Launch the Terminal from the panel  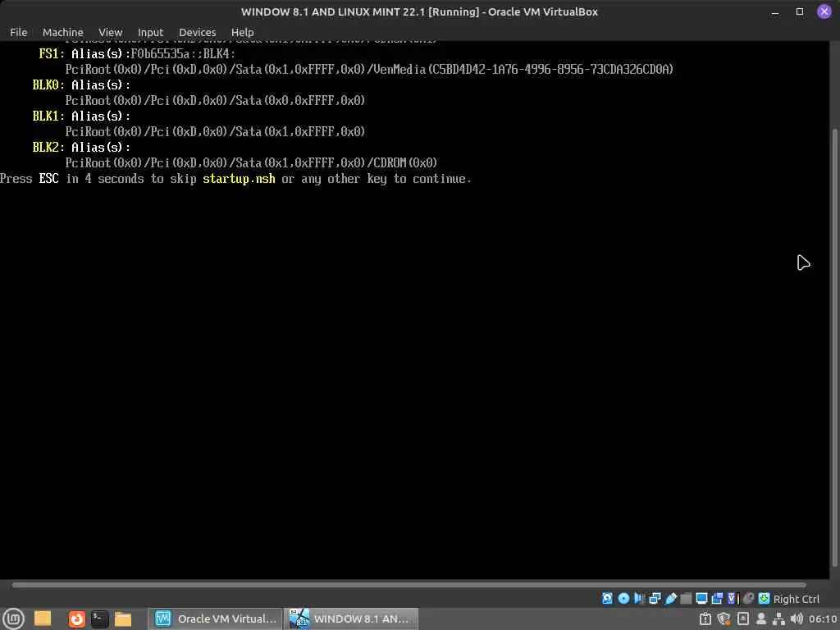[99, 619]
